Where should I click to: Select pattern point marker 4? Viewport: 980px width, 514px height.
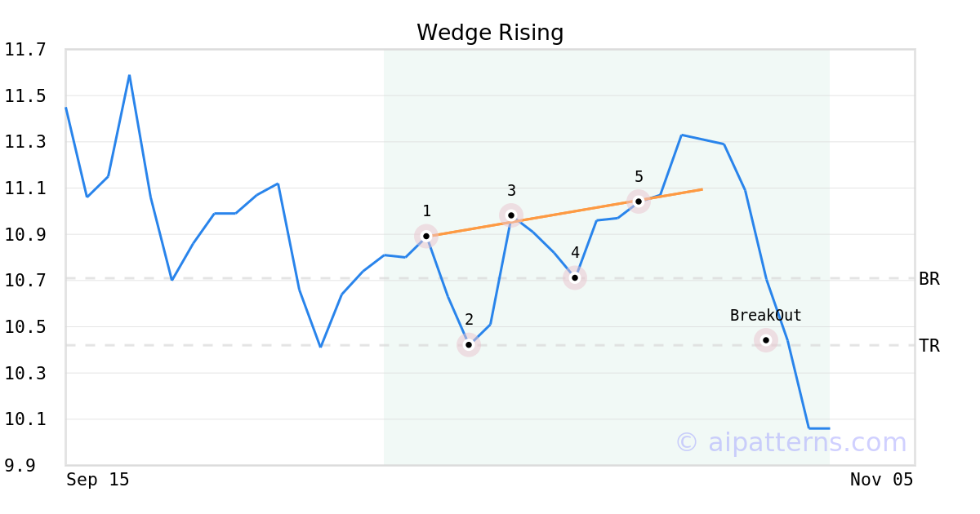(575, 278)
